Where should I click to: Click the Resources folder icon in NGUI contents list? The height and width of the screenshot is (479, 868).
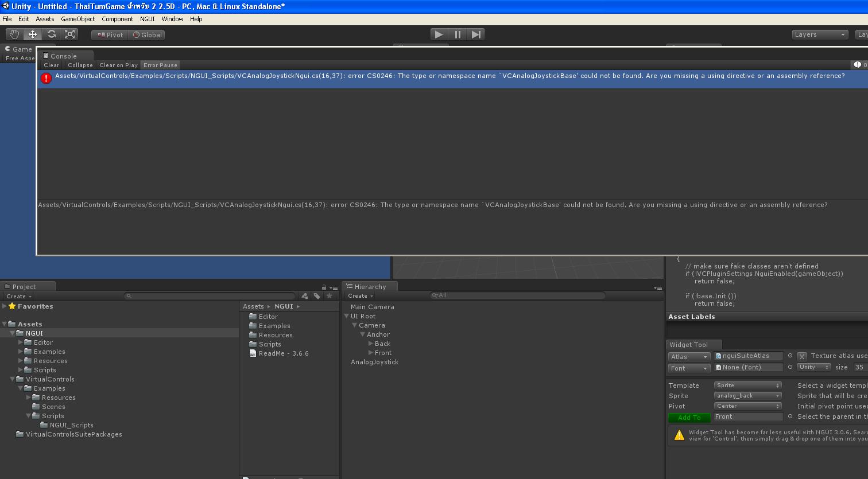253,335
